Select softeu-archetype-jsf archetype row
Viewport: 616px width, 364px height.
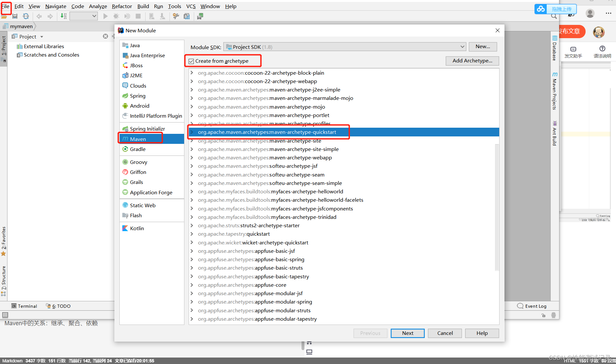click(344, 166)
